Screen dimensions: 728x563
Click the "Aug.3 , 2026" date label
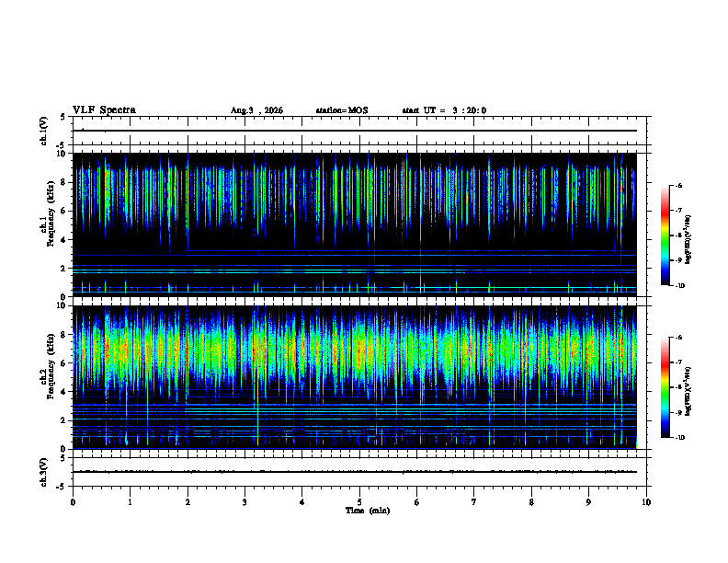(x=256, y=110)
